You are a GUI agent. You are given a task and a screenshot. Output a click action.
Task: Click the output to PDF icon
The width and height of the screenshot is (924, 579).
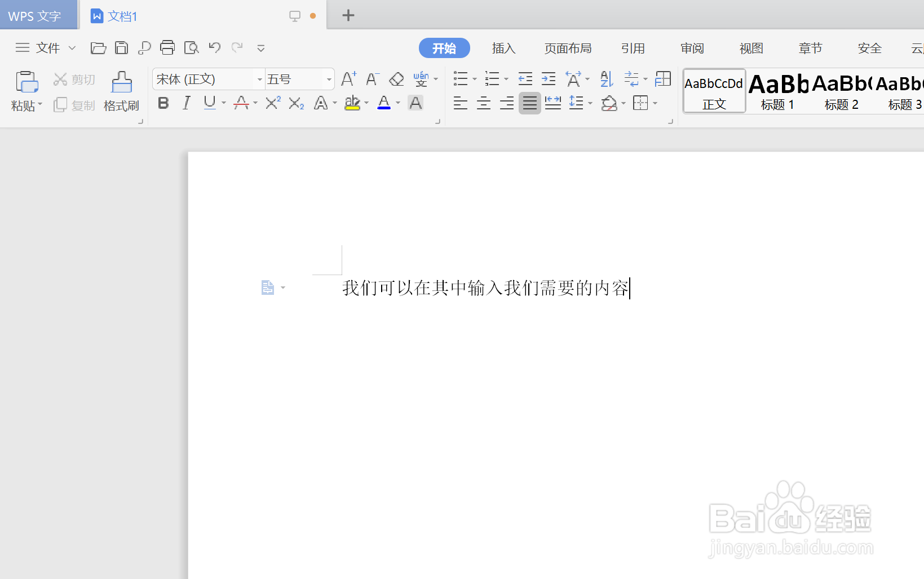(144, 48)
